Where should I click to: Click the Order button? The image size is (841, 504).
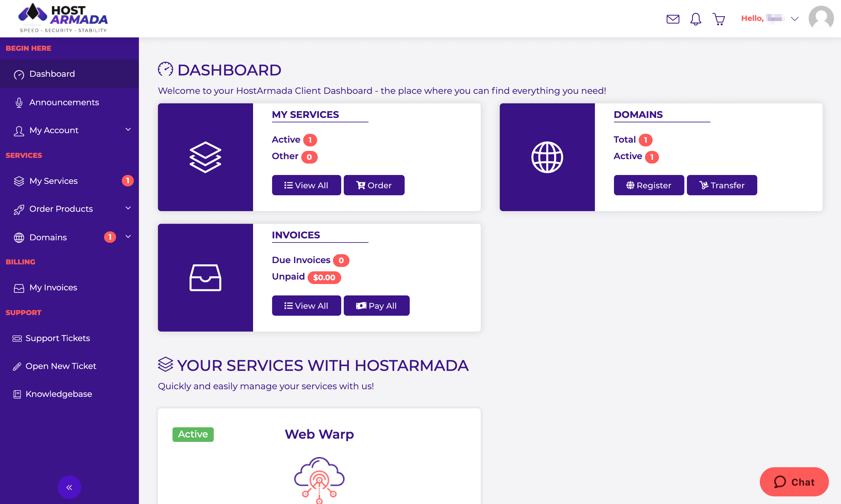(x=374, y=185)
